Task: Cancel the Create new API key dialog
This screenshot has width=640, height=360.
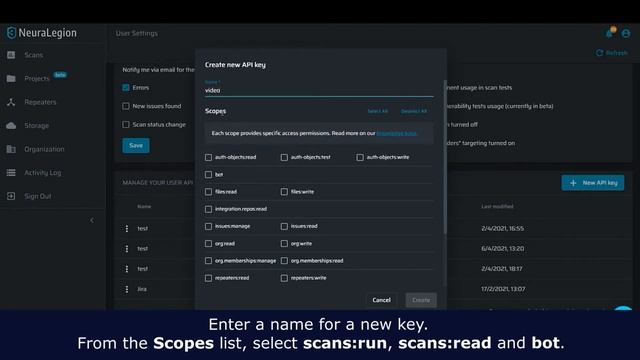Action: (382, 300)
